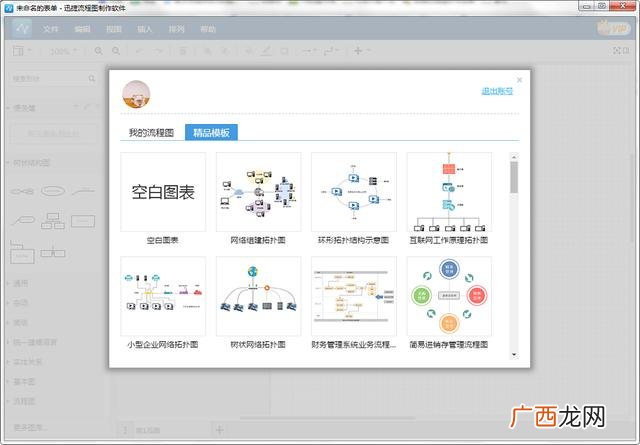Choose the 空白图表 blank template thumbnail
Image resolution: width=640 pixels, height=445 pixels.
[x=163, y=192]
